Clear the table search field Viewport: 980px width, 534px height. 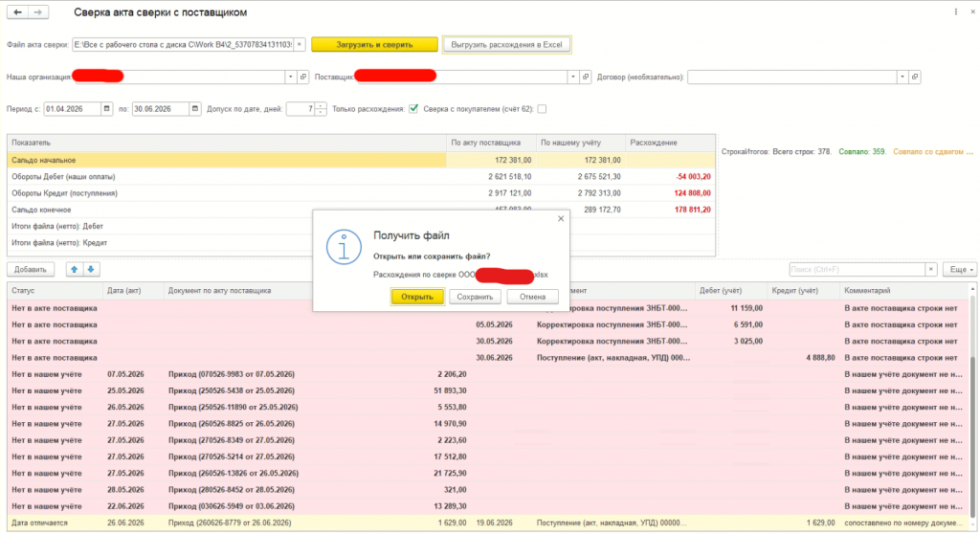pos(930,270)
